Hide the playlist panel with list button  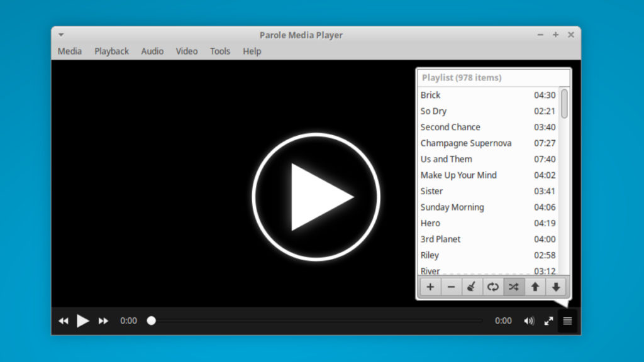pos(567,321)
